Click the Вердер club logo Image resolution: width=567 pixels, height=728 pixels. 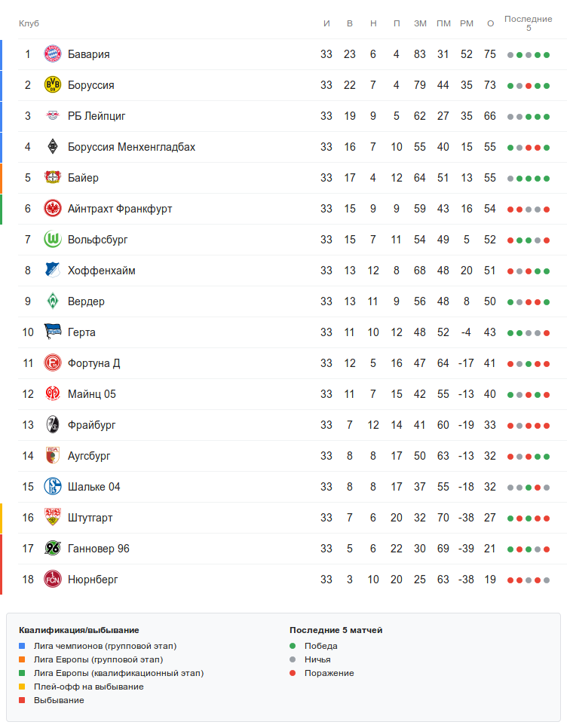53,301
